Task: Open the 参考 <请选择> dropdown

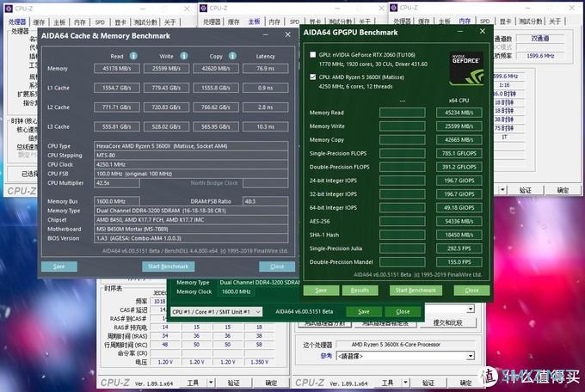Action: (405, 356)
